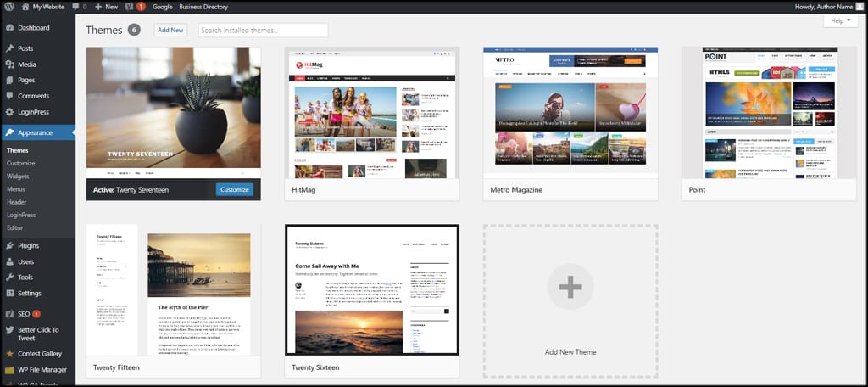Go to Customize under Appearance
Screen dimensions: 868x387
pyautogui.click(x=21, y=164)
